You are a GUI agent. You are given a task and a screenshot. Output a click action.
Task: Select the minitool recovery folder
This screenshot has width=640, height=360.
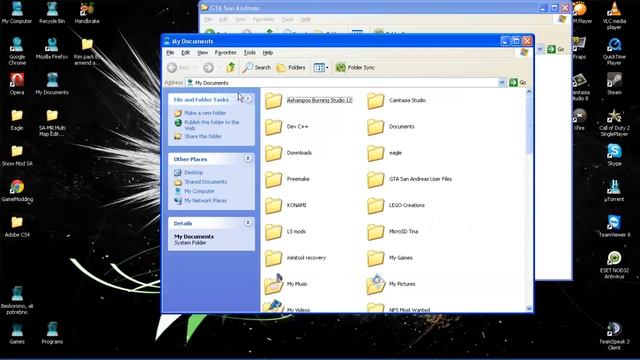pyautogui.click(x=295, y=258)
